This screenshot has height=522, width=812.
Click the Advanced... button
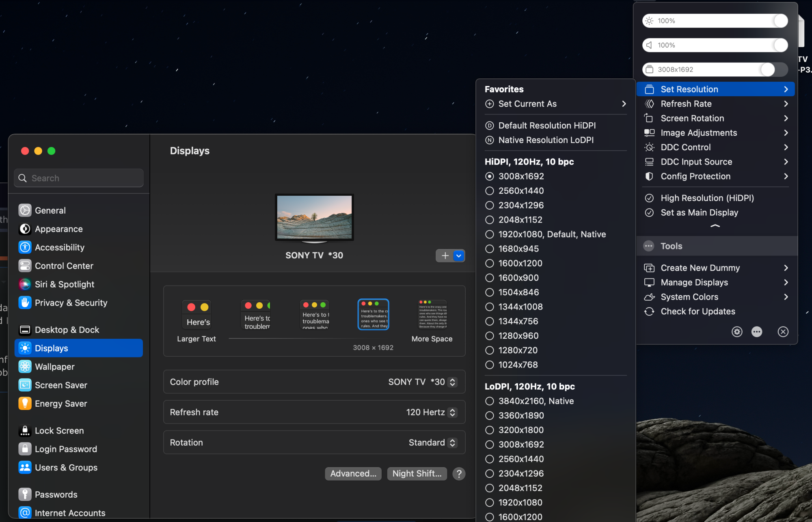353,474
